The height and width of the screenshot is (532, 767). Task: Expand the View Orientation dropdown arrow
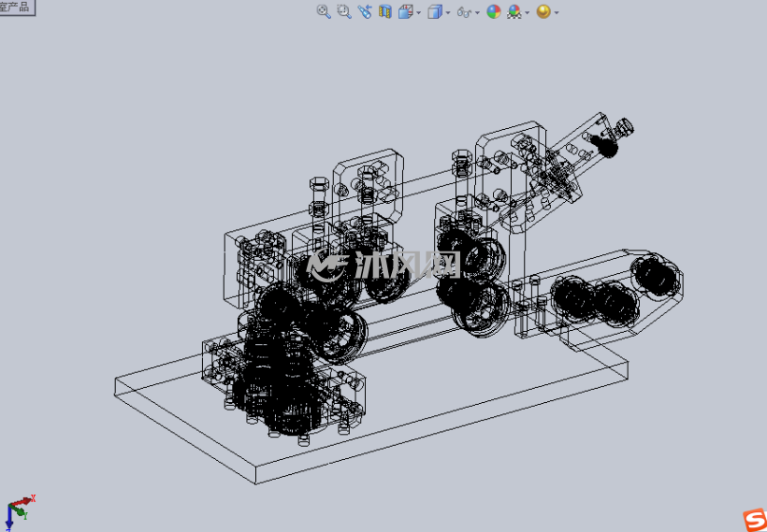tap(419, 13)
